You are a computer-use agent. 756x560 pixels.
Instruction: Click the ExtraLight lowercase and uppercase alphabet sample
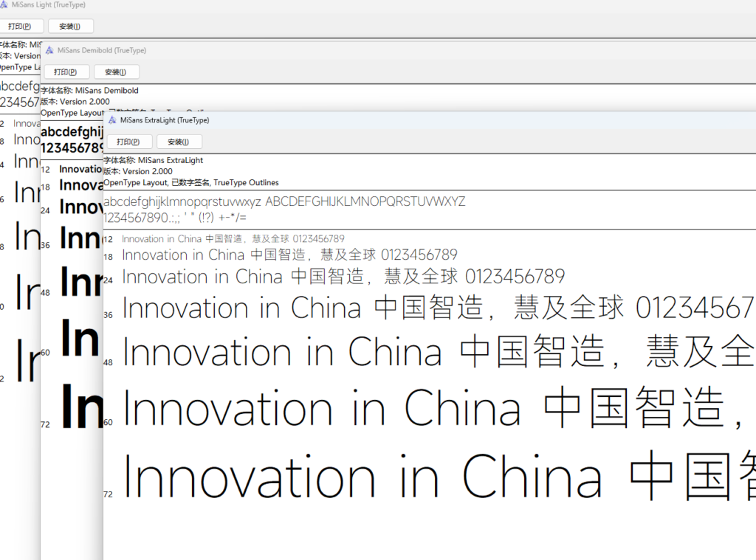tap(284, 201)
